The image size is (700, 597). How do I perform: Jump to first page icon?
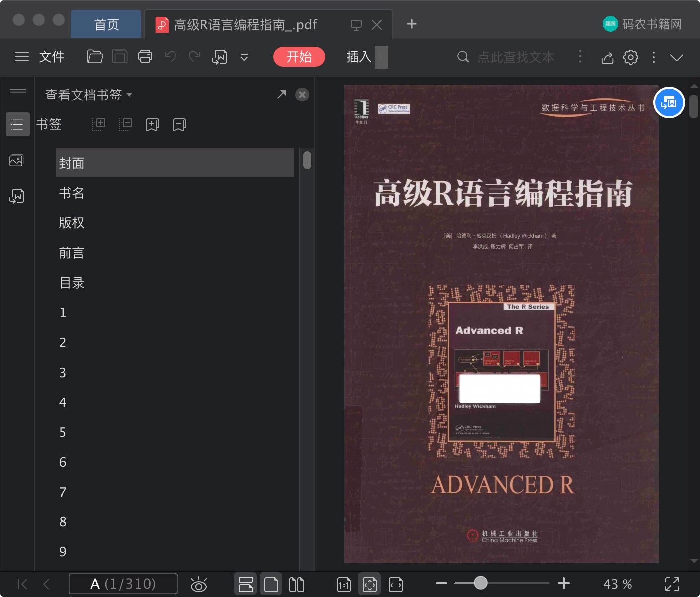[x=22, y=584]
